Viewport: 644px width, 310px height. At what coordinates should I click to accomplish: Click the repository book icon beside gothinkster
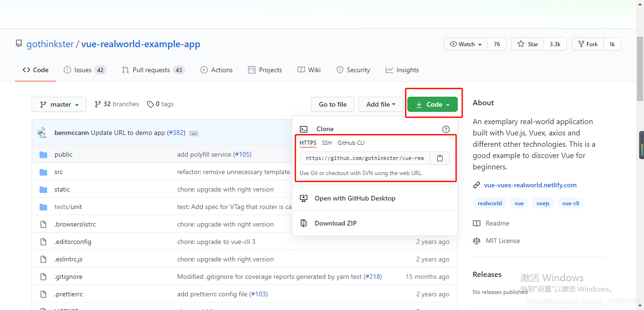pos(19,44)
